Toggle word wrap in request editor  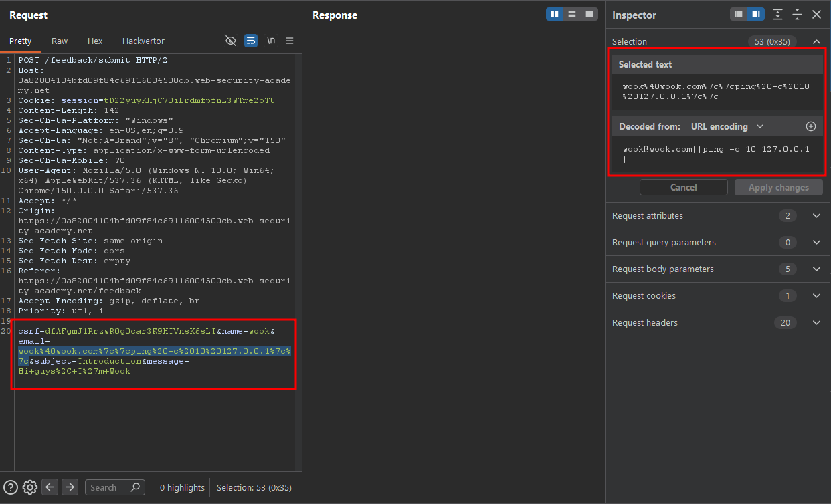(x=251, y=41)
